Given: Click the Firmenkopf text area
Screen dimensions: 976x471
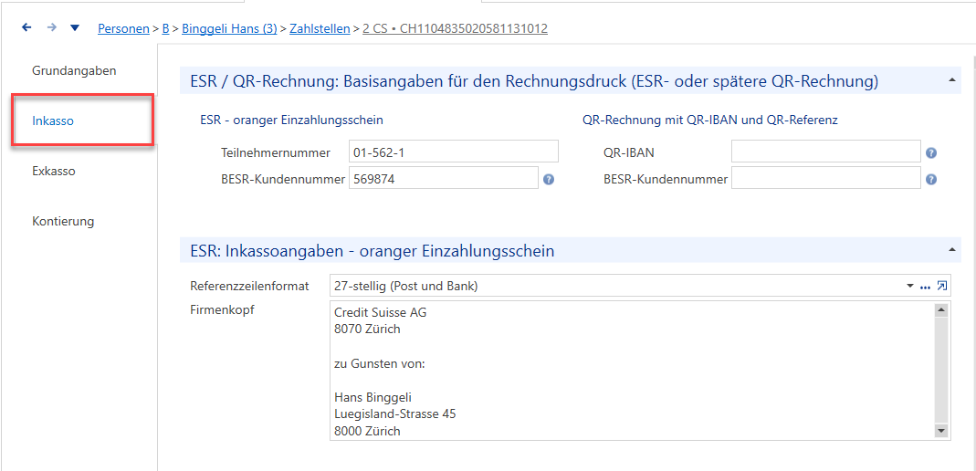Looking at the screenshot, I should 640,371.
